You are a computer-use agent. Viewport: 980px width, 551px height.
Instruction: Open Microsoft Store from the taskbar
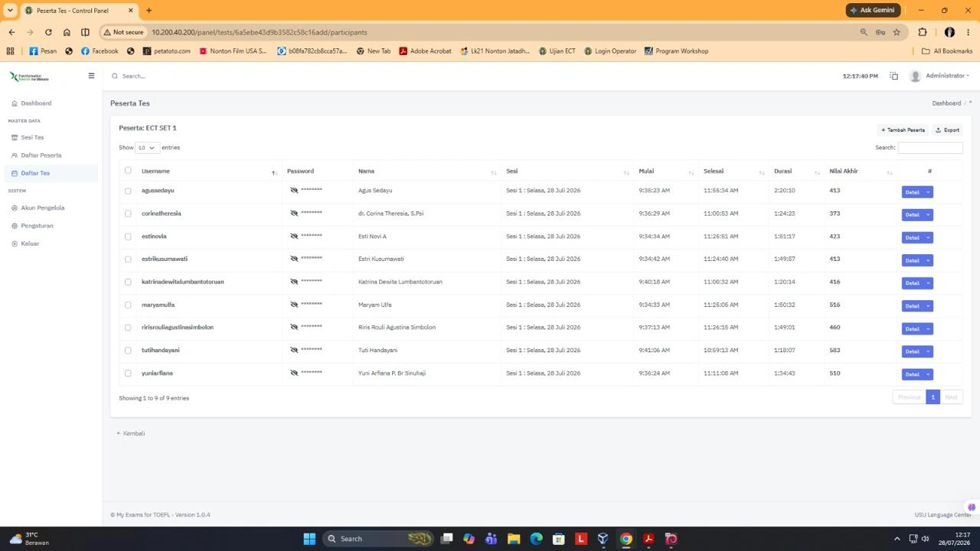coord(558,539)
